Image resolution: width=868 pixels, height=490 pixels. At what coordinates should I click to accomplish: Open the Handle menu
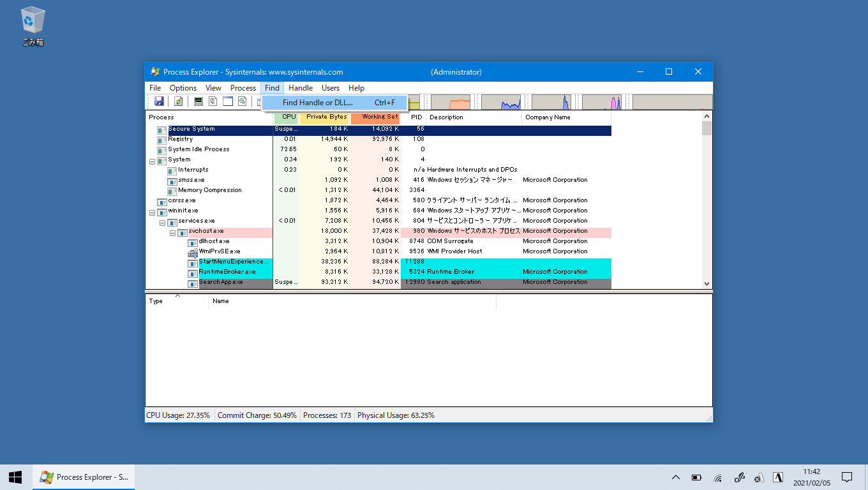[301, 88]
